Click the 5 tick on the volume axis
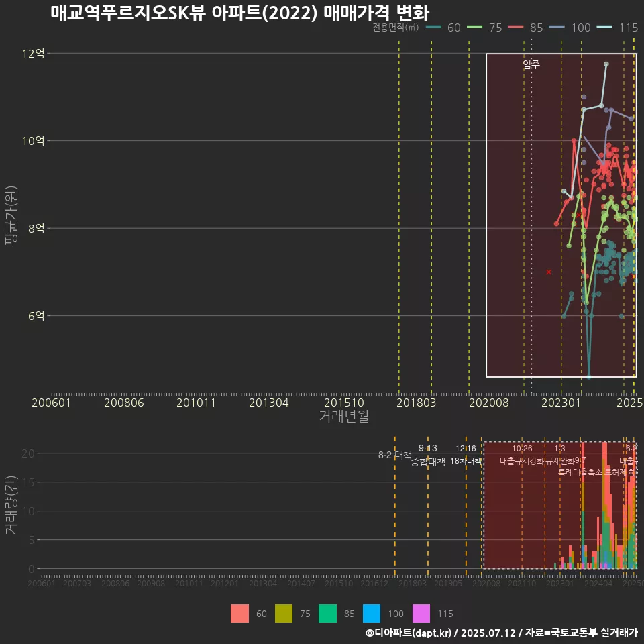The image size is (644, 644). [32, 539]
